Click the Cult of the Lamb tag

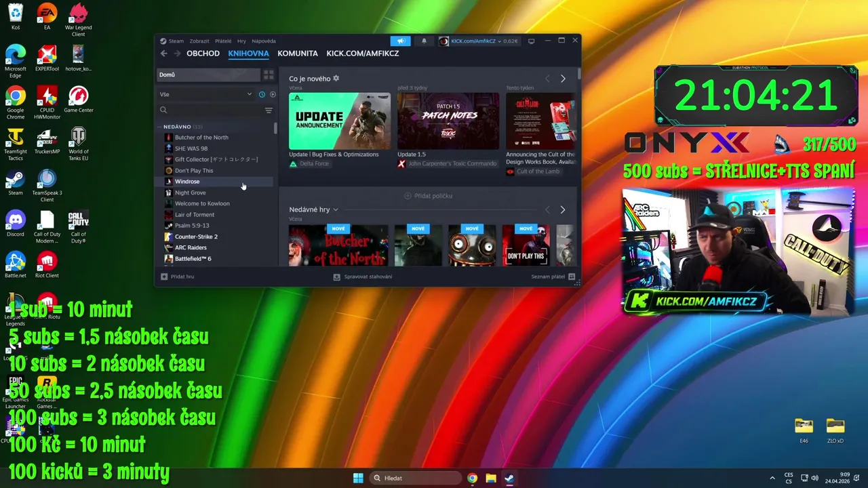pos(533,171)
